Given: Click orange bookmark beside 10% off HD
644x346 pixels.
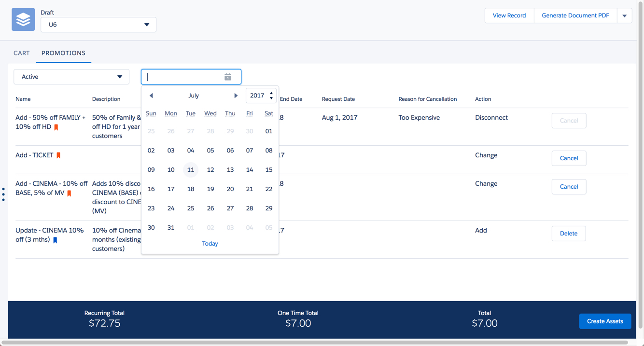Looking at the screenshot, I should coord(56,127).
